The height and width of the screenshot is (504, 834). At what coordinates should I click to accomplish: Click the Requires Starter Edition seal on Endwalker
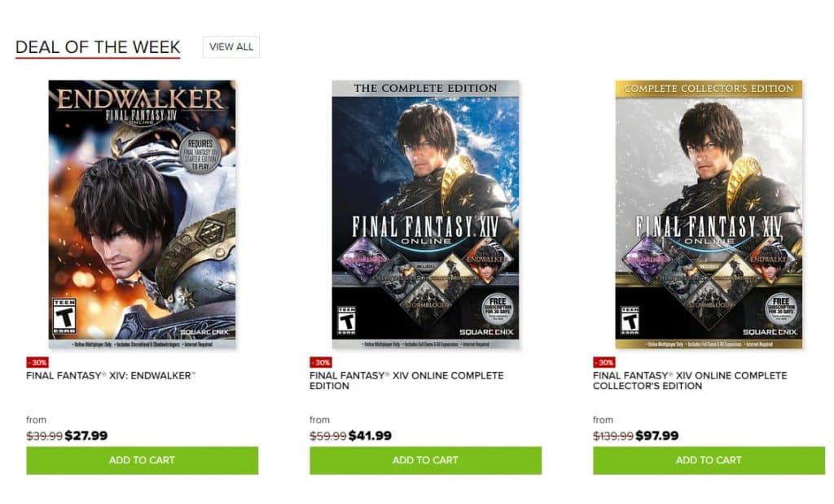coord(200,153)
